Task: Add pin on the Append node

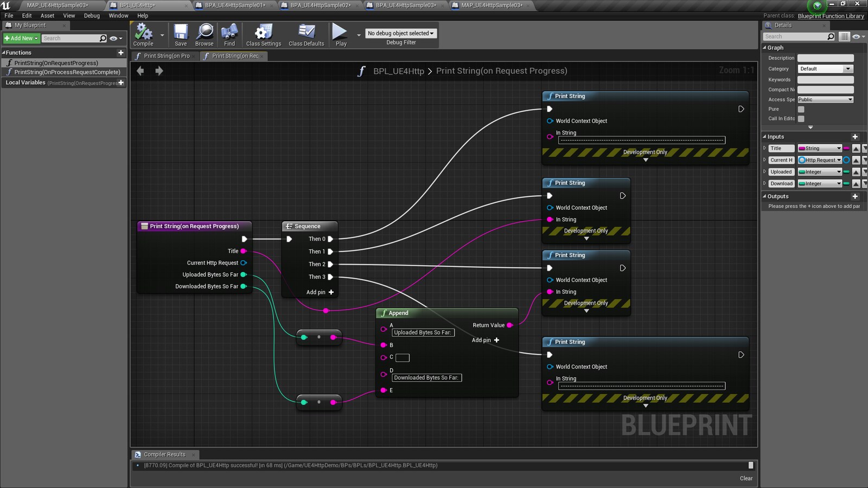Action: coord(486,340)
